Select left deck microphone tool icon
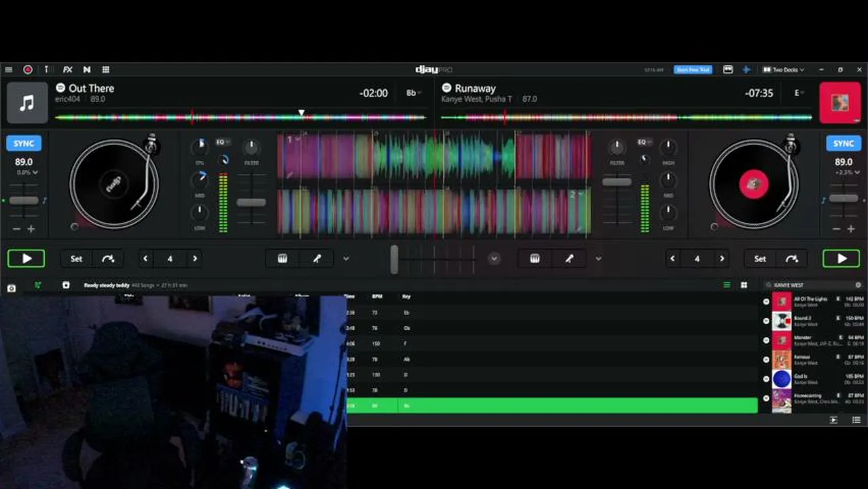The image size is (868, 489). (317, 259)
